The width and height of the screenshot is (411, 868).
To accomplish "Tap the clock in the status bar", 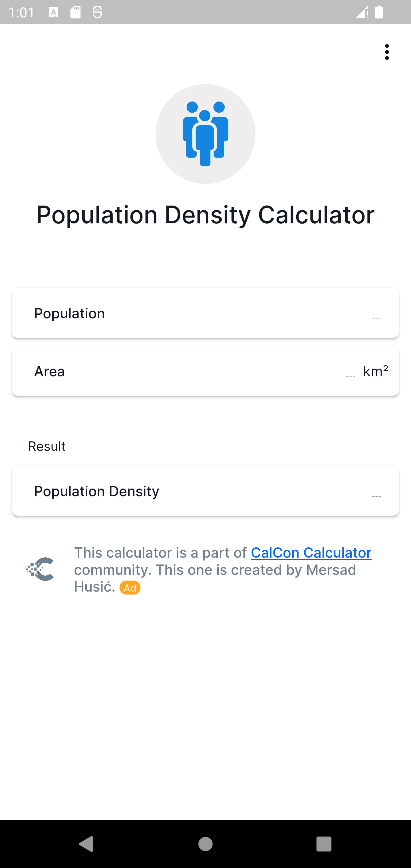I will click(x=21, y=12).
